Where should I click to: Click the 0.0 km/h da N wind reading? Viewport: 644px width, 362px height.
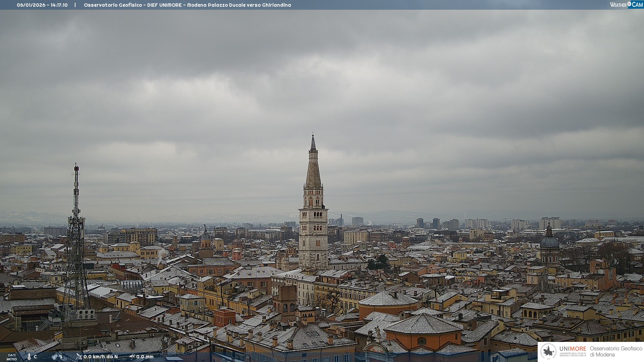click(101, 357)
